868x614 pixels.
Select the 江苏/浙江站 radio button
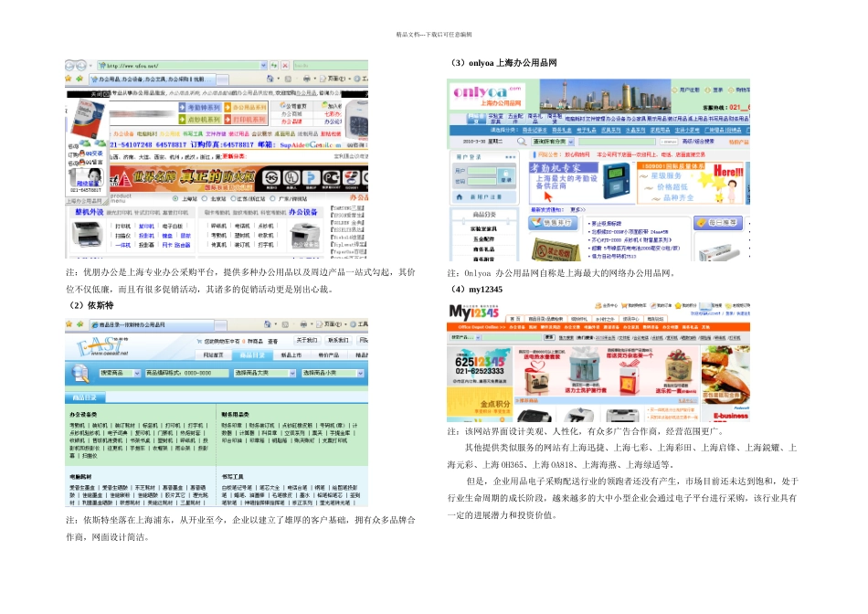tap(233, 198)
